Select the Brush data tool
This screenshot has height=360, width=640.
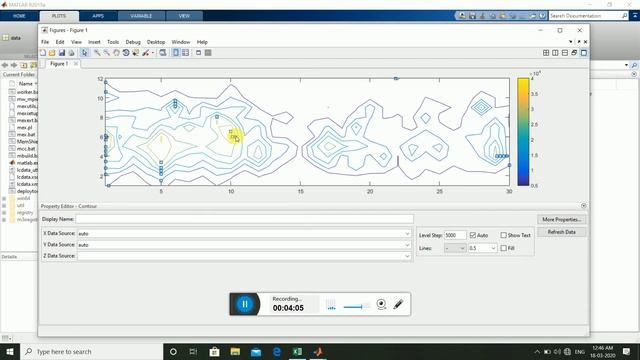(145, 53)
